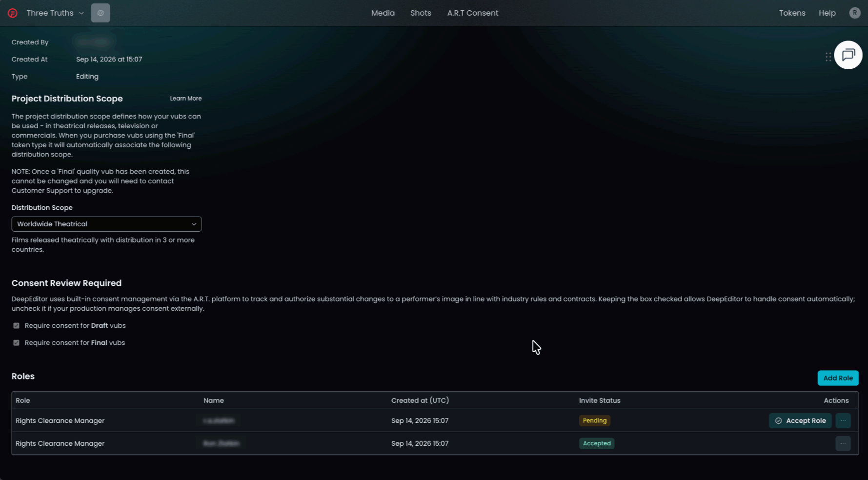Screen dimensions: 868x480
Task: Click the Created At value Sep 14, 2026 at 15:07
Action: (109, 60)
